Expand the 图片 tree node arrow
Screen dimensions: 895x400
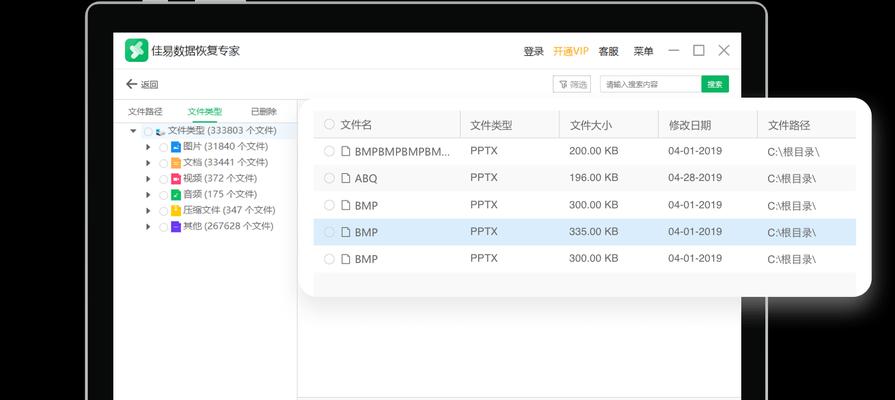coord(148,147)
